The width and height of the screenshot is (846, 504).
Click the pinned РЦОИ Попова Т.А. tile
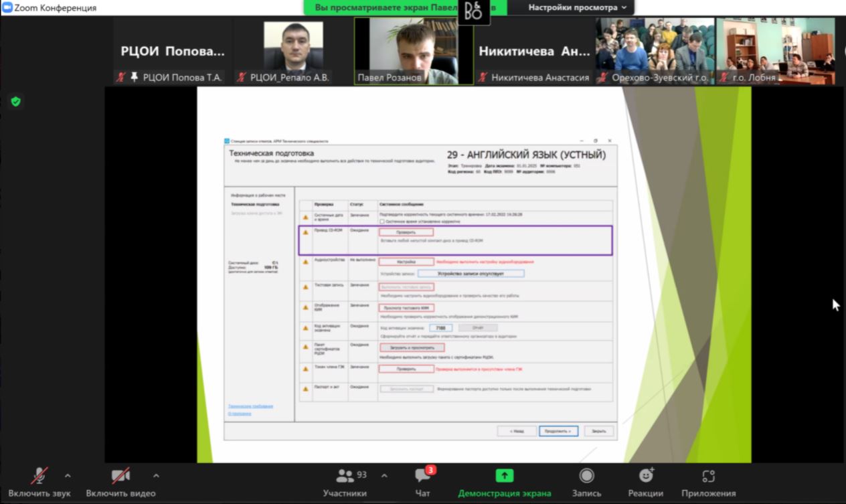point(173,51)
